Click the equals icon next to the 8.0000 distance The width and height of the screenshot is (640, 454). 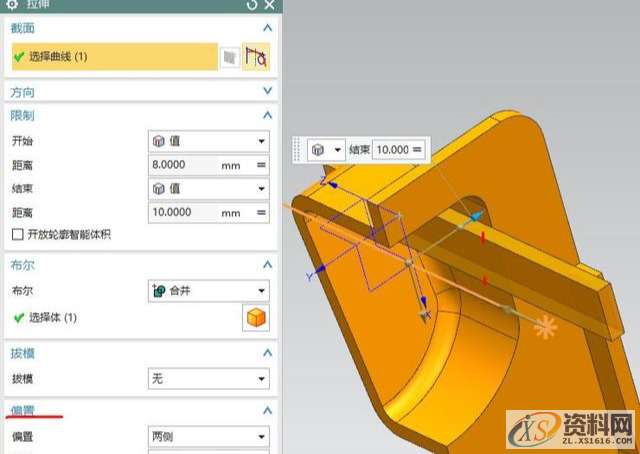262,164
